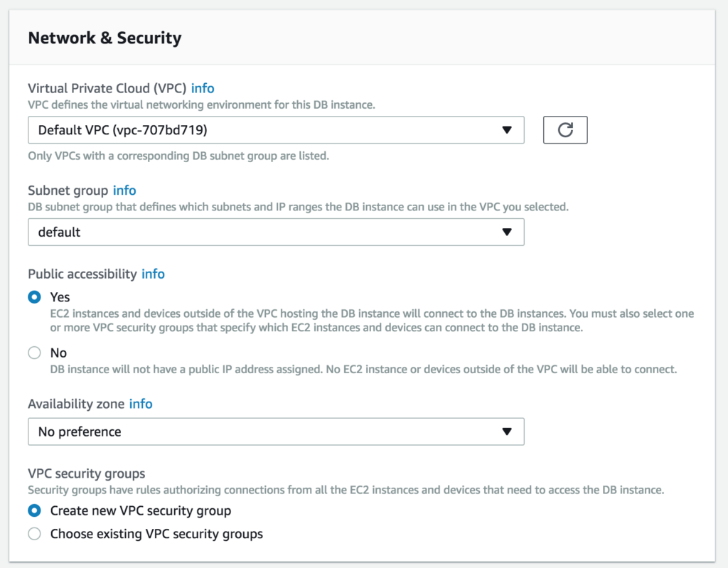
Task: Click the triangle arrow in Subnet group selector
Action: (x=506, y=232)
